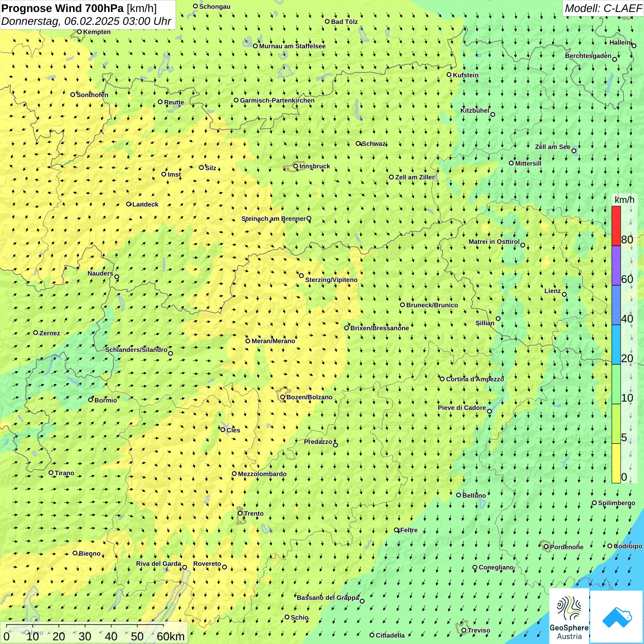Click the Kempten location marker

click(x=79, y=32)
